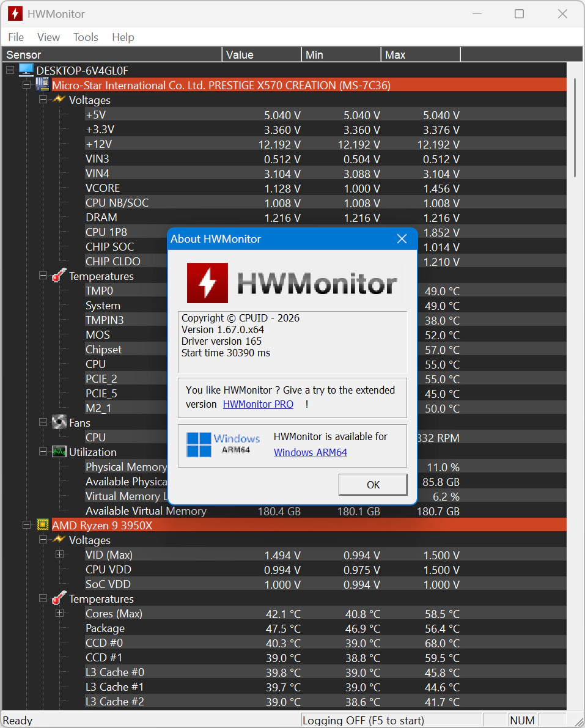This screenshot has height=728, width=585.
Task: Follow the Windows ARM64 link
Action: pos(310,453)
